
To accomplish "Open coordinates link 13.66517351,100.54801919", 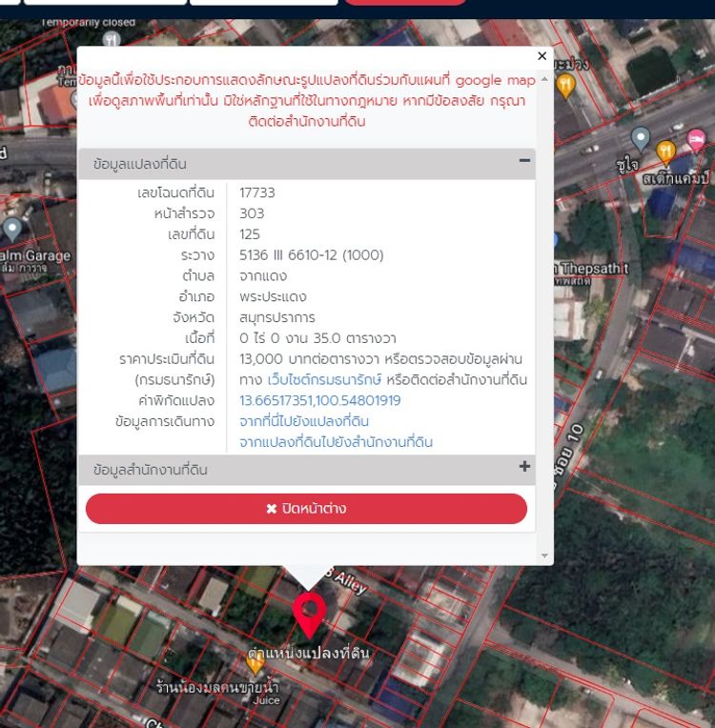I will click(319, 401).
